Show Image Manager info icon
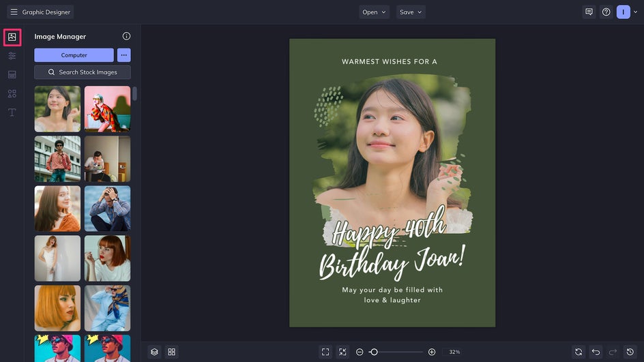The height and width of the screenshot is (362, 644). pyautogui.click(x=126, y=36)
